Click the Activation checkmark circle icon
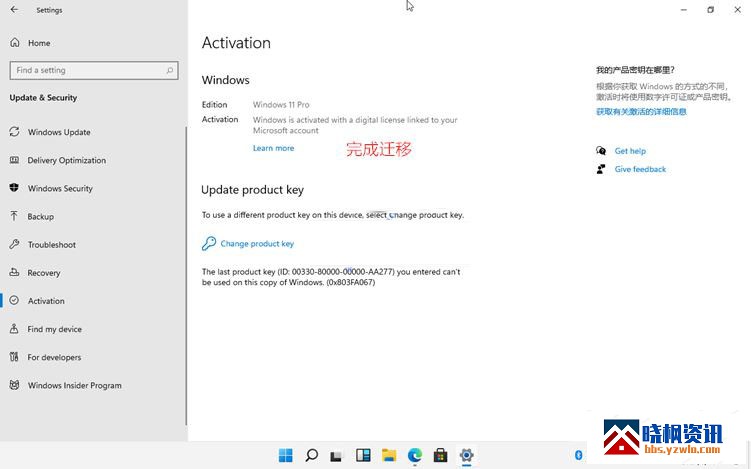 [14, 300]
